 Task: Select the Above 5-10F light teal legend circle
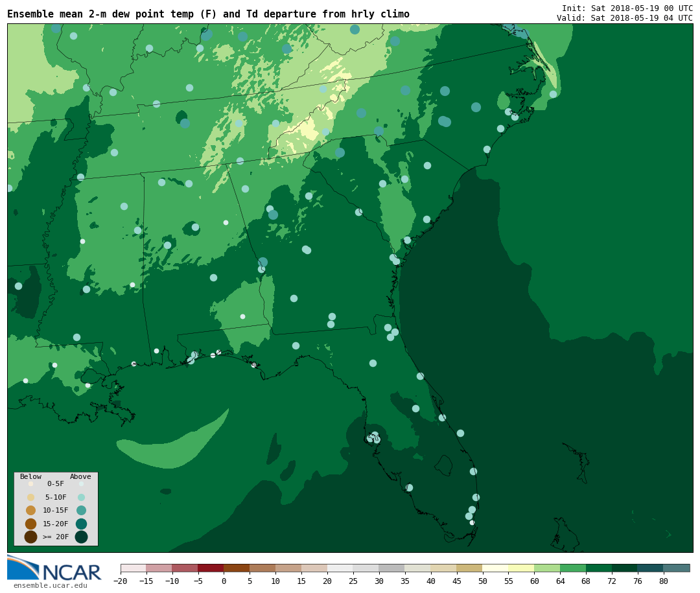(81, 498)
